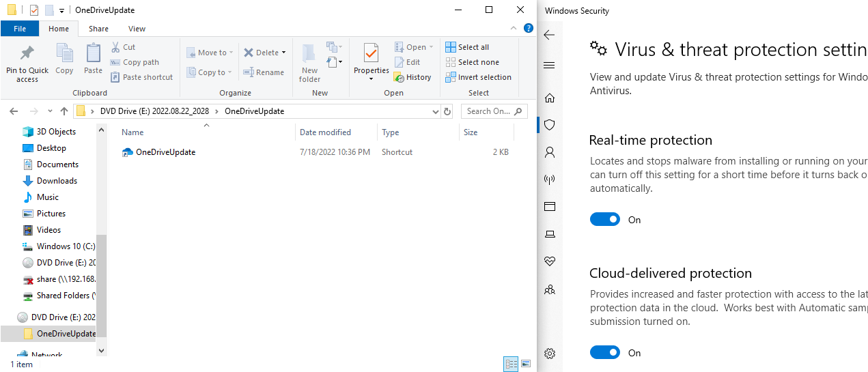Click the Rename command
This screenshot has height=372, width=868.
(264, 72)
